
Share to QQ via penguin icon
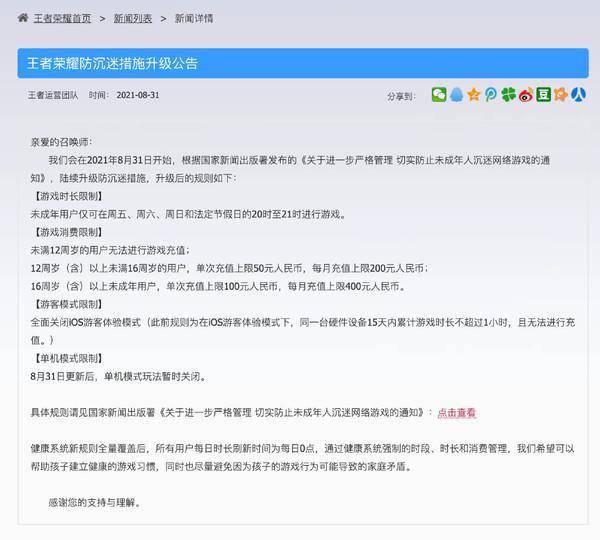pyautogui.click(x=456, y=95)
